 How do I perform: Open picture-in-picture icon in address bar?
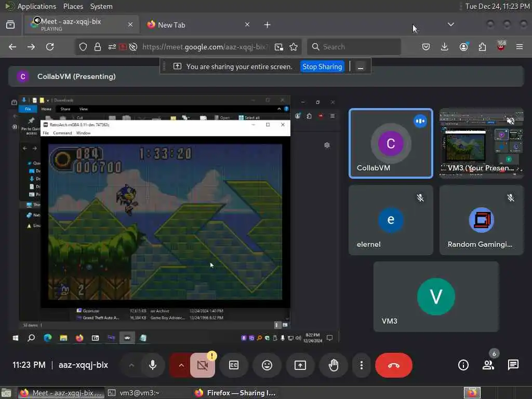coord(279,47)
